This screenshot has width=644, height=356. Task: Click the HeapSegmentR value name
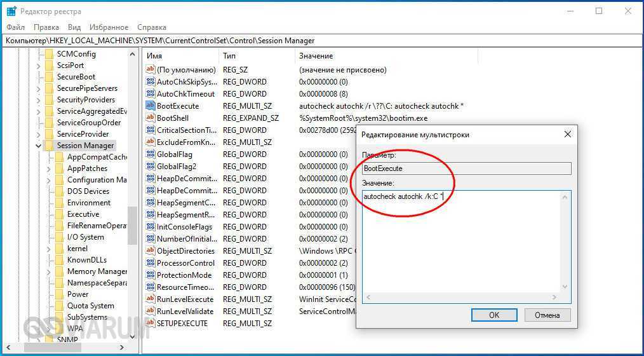(187, 215)
